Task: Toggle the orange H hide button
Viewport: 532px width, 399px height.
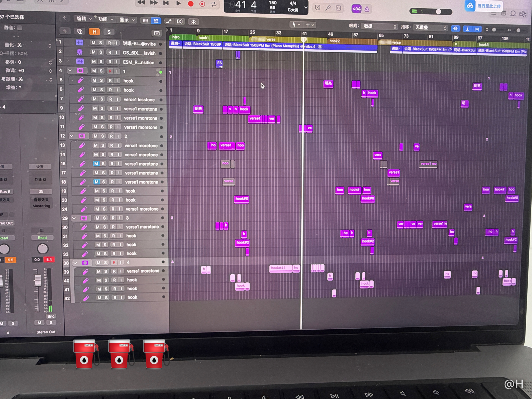Action: point(95,32)
